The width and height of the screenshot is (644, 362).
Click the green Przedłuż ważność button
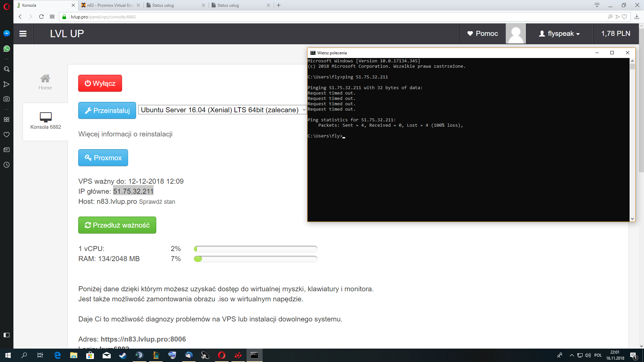tap(117, 225)
